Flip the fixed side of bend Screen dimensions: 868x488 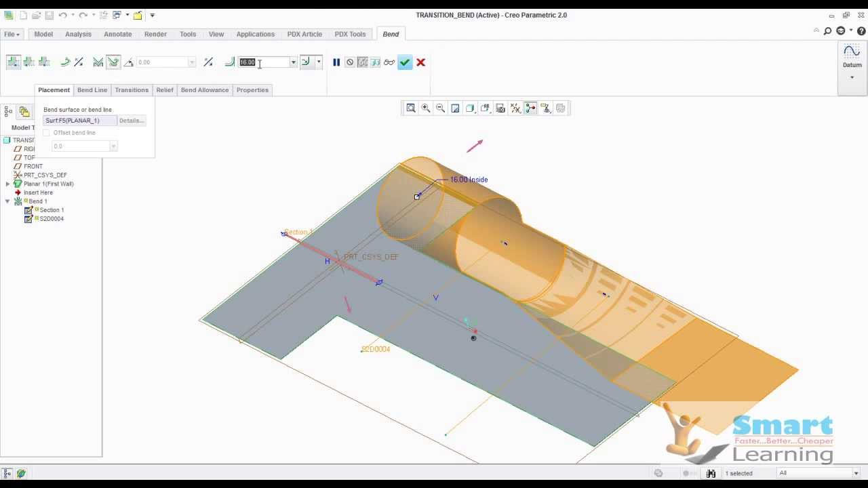(x=65, y=62)
